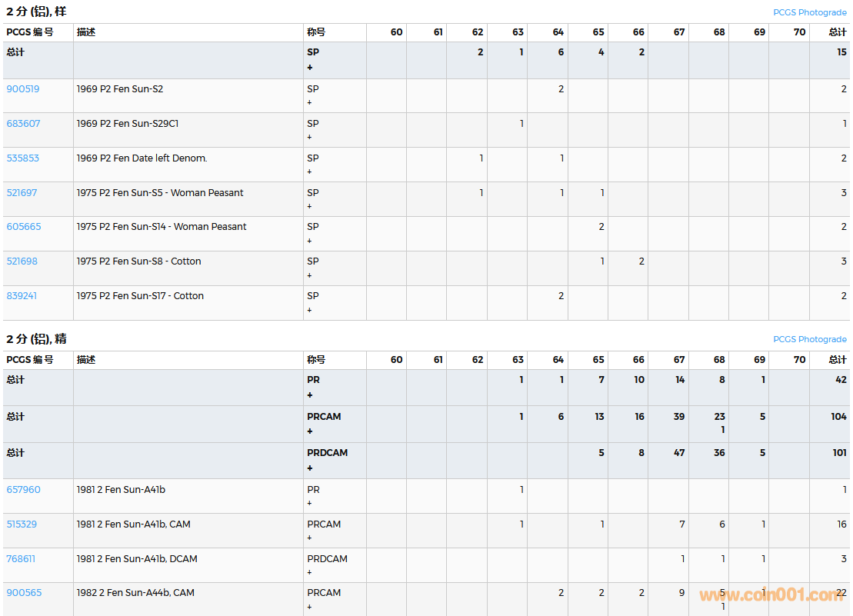The height and width of the screenshot is (616, 853).
Task: Open PCGS number 657960 link
Action: (24, 490)
